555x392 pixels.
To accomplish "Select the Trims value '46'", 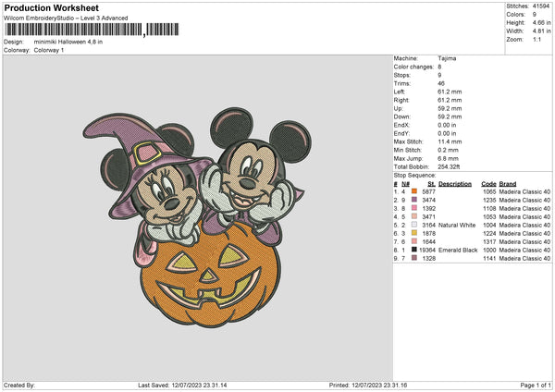I will (441, 83).
